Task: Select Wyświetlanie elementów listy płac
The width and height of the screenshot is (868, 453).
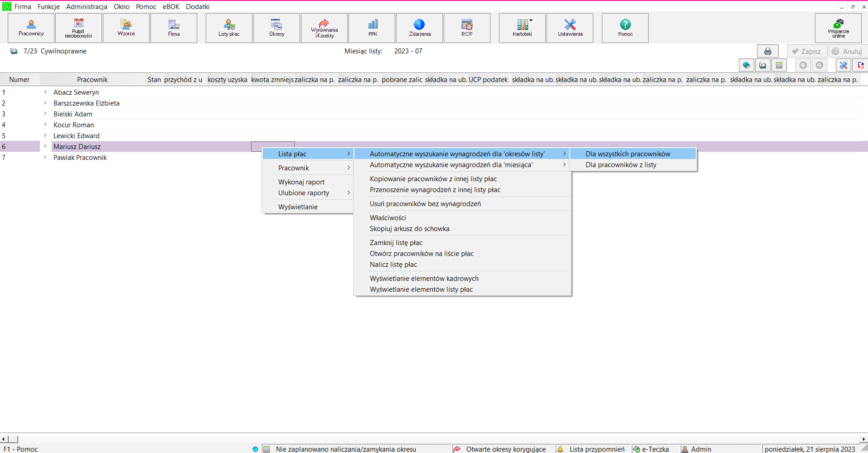Action: click(462, 289)
